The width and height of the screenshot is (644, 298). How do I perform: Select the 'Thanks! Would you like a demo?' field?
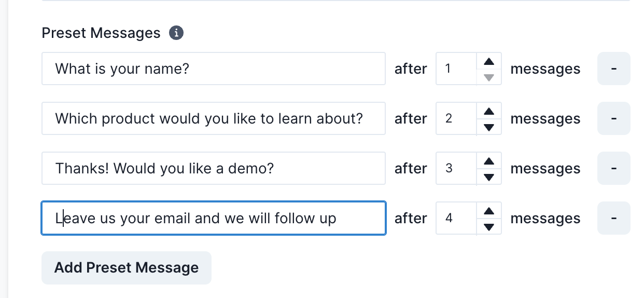pyautogui.click(x=213, y=168)
